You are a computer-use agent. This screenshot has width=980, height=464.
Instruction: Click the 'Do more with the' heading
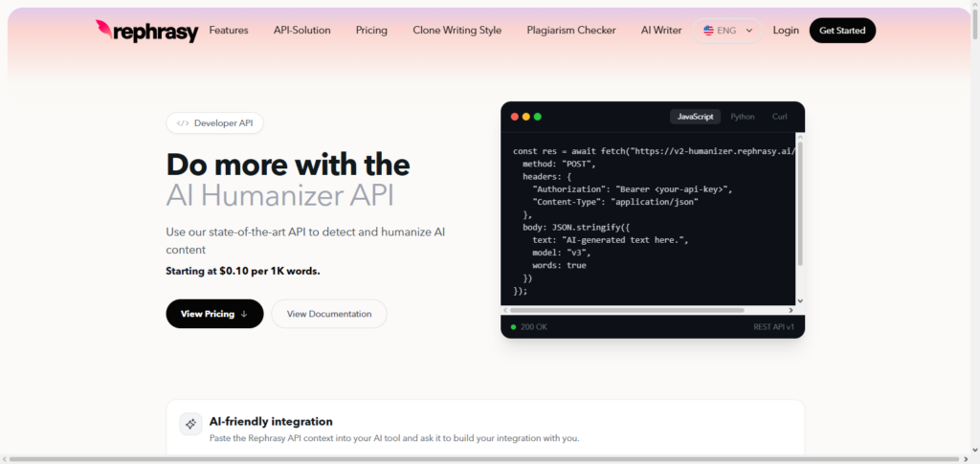tap(288, 165)
